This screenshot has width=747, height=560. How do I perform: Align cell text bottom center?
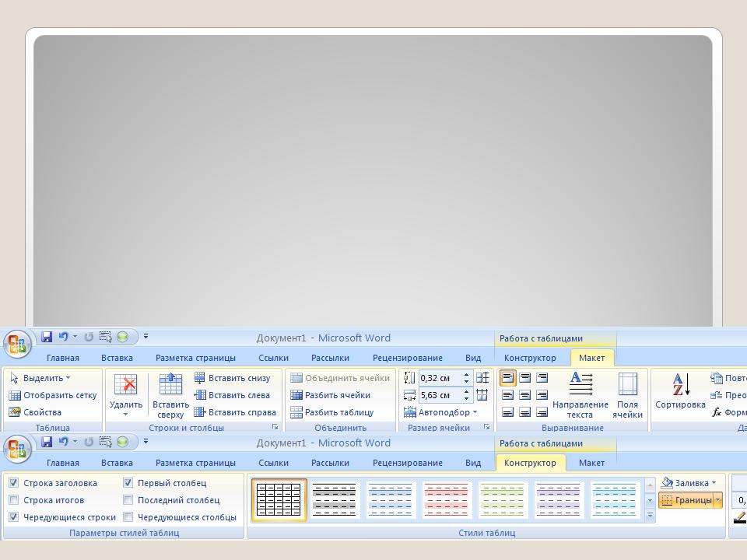tap(524, 412)
